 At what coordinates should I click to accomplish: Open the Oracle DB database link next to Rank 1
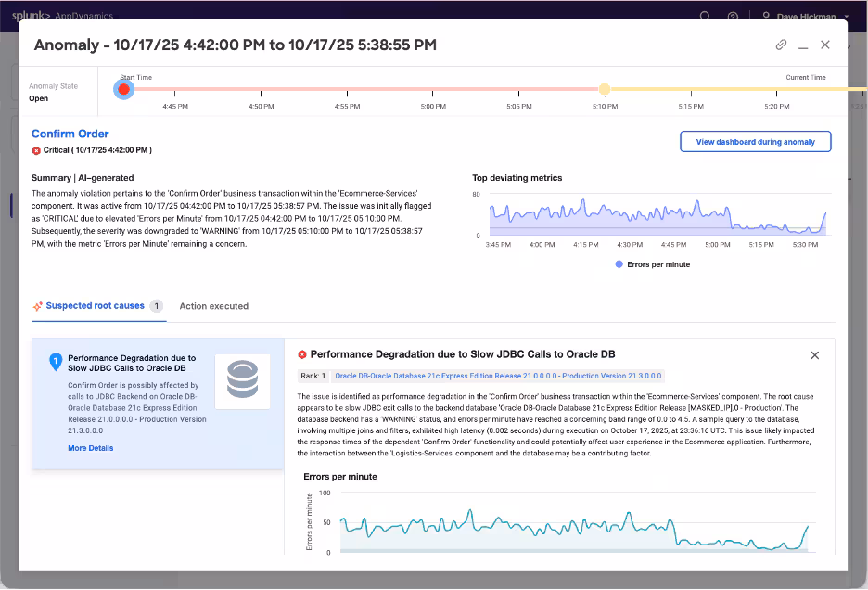point(498,376)
